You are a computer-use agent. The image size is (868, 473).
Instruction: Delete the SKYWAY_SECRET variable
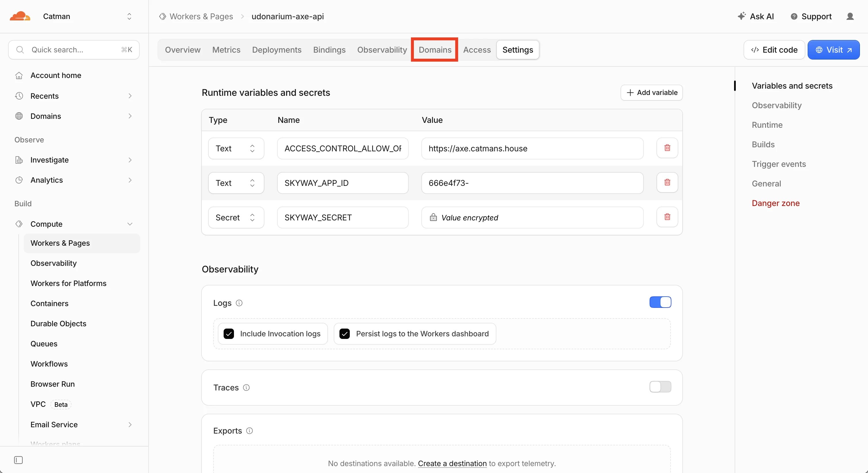pos(667,217)
